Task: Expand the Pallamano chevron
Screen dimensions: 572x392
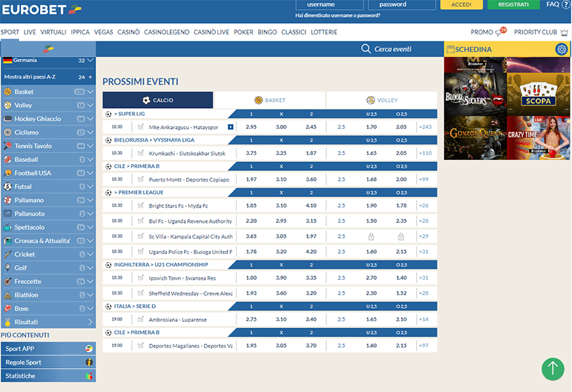Action: [90, 200]
